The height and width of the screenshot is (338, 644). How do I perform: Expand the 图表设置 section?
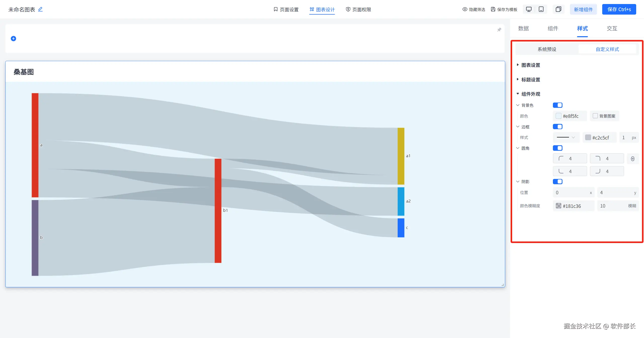(x=531, y=65)
